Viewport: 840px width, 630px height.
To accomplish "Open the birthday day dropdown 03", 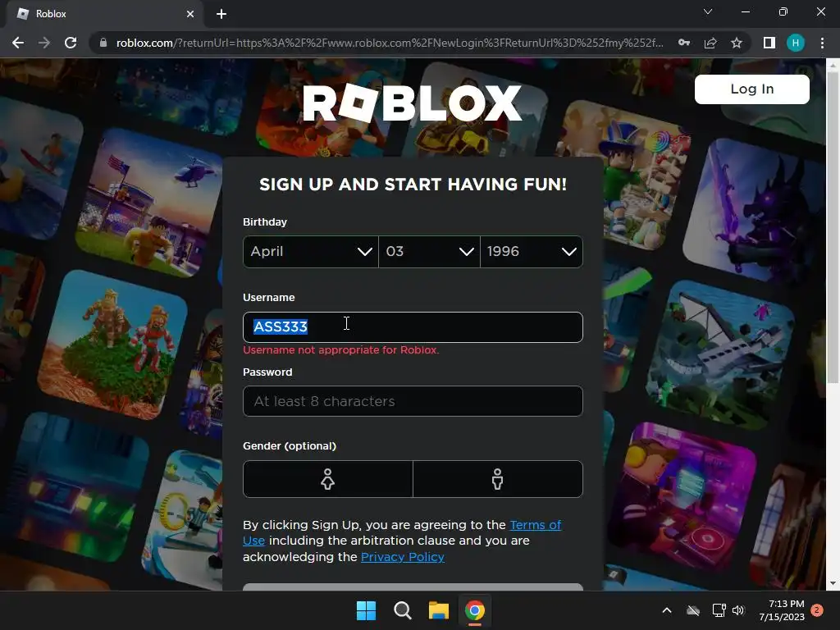I will [429, 251].
